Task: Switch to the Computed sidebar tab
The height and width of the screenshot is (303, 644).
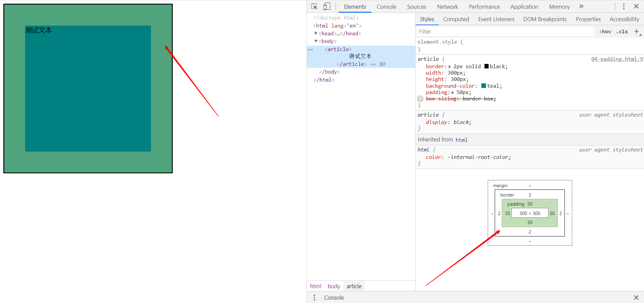Action: [456, 19]
